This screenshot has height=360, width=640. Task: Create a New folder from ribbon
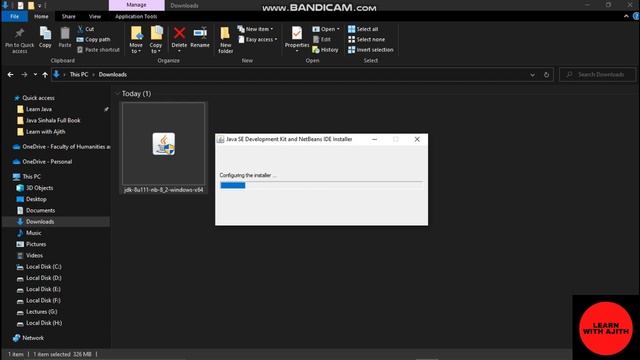point(225,40)
